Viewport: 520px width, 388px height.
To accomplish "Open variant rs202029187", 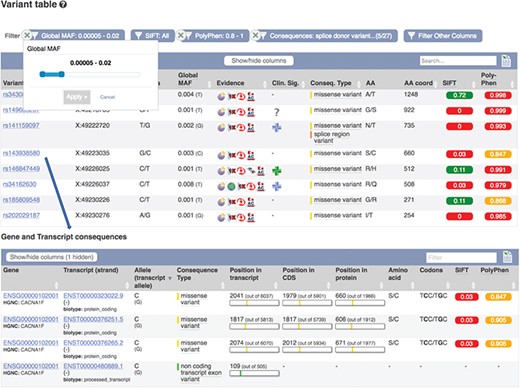I will 21,215.
